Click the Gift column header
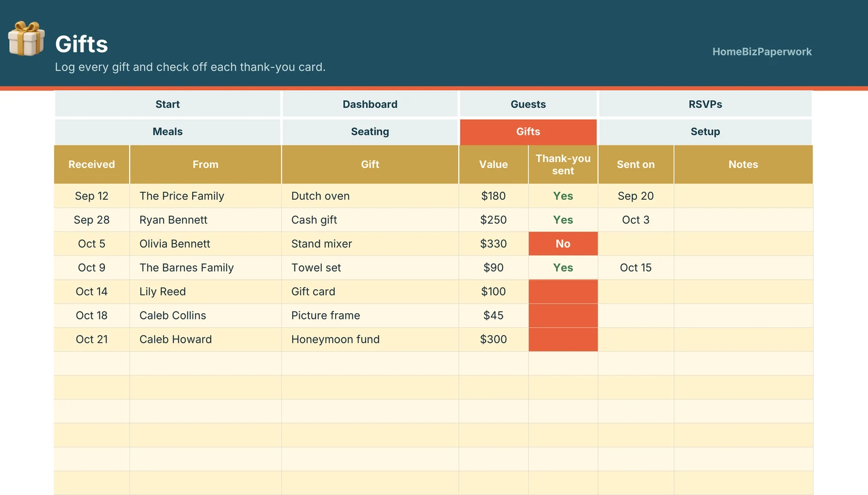 (370, 164)
